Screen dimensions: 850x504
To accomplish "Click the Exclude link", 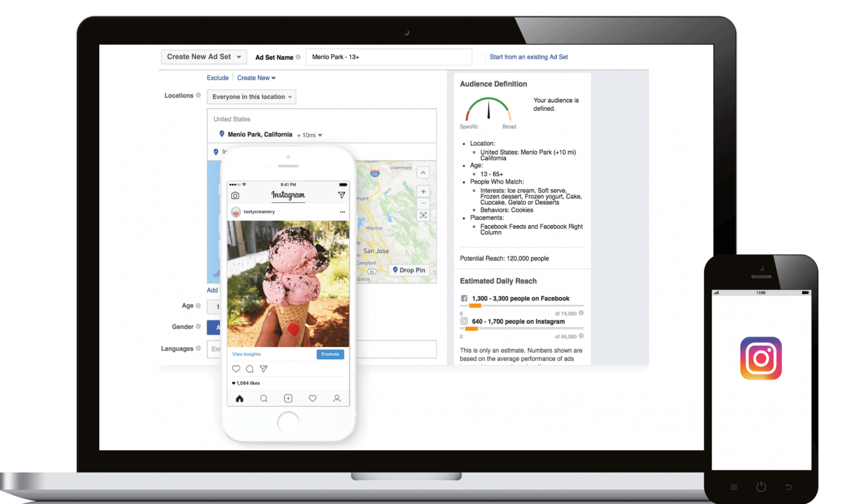I will coord(218,78).
